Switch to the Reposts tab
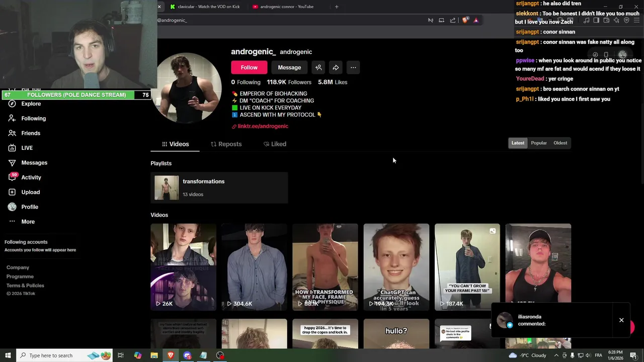Viewport: 644px width, 362px height. click(226, 144)
